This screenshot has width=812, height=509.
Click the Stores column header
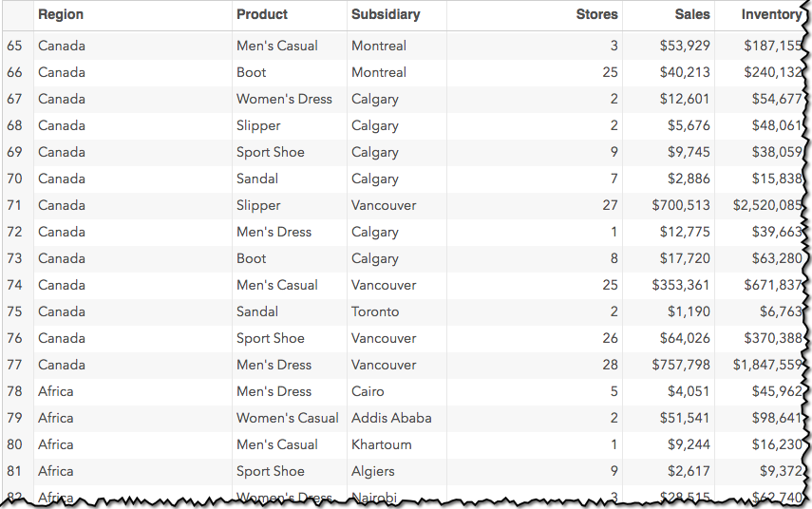(596, 14)
